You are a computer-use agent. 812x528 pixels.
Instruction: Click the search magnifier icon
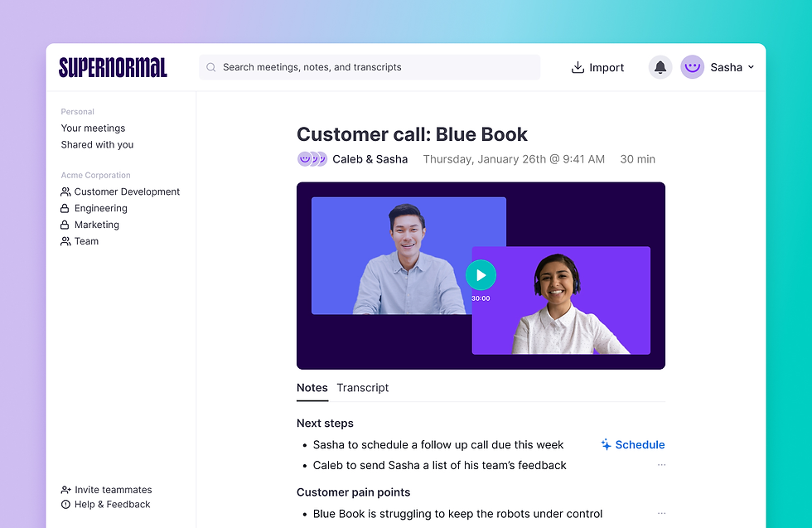tap(210, 67)
